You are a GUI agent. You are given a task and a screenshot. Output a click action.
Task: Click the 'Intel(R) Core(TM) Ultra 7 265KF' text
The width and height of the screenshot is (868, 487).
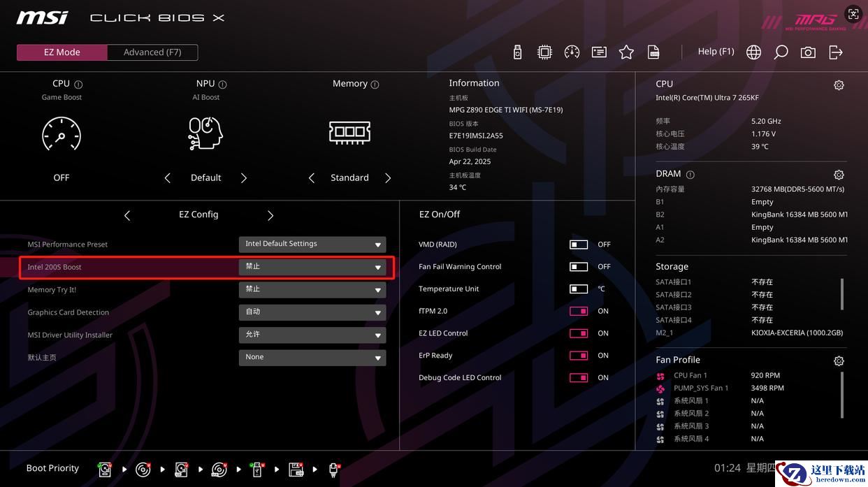[x=707, y=99]
